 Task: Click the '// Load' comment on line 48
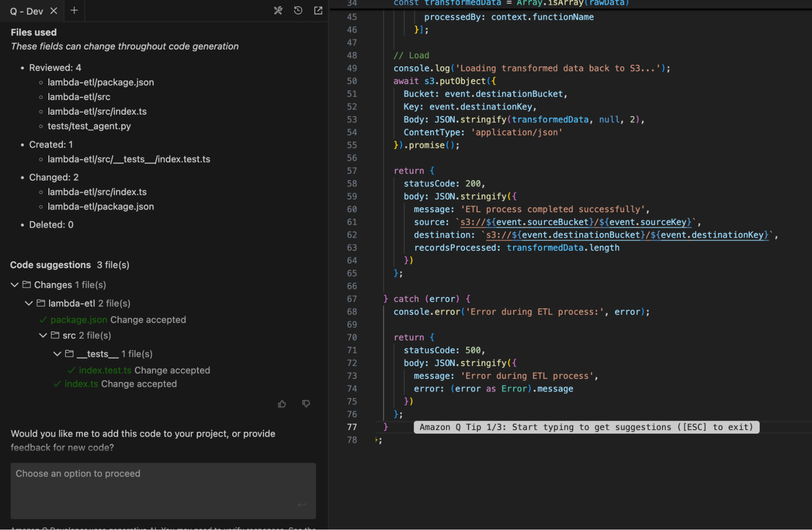[x=411, y=55]
